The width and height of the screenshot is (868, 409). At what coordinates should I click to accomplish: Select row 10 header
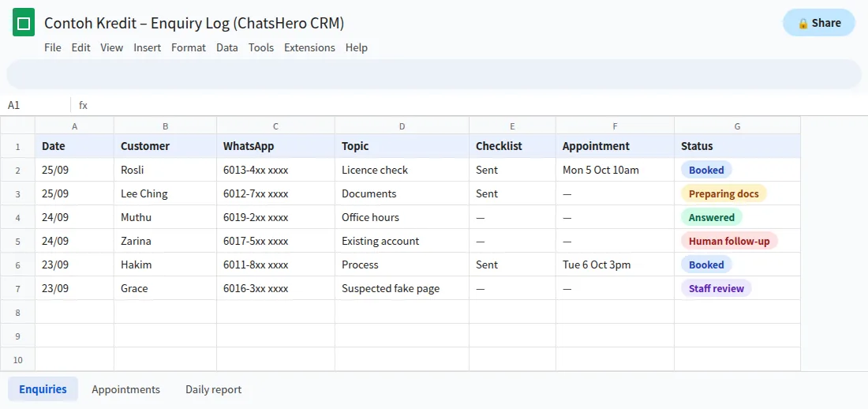(17, 360)
